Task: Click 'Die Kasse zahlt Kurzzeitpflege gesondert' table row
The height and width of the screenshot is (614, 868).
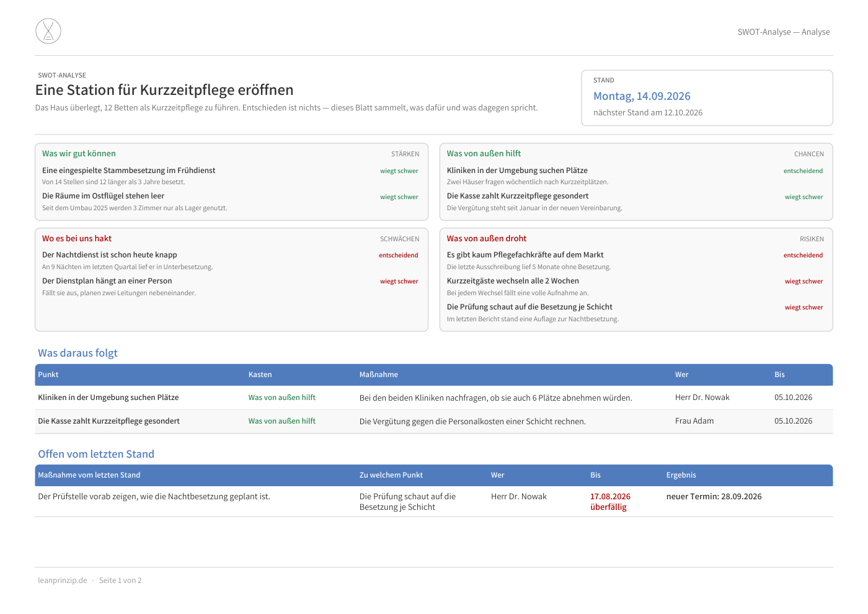Action: [434, 421]
